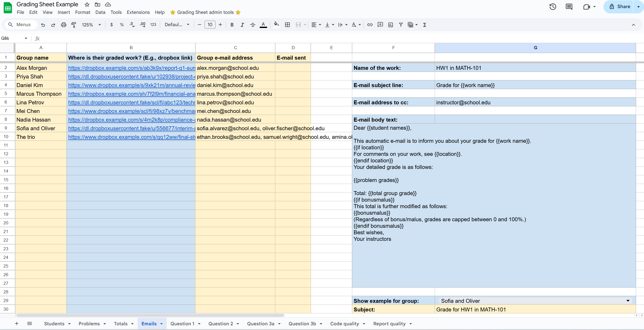
Task: Open version history clock icon
Action: [x=553, y=7]
